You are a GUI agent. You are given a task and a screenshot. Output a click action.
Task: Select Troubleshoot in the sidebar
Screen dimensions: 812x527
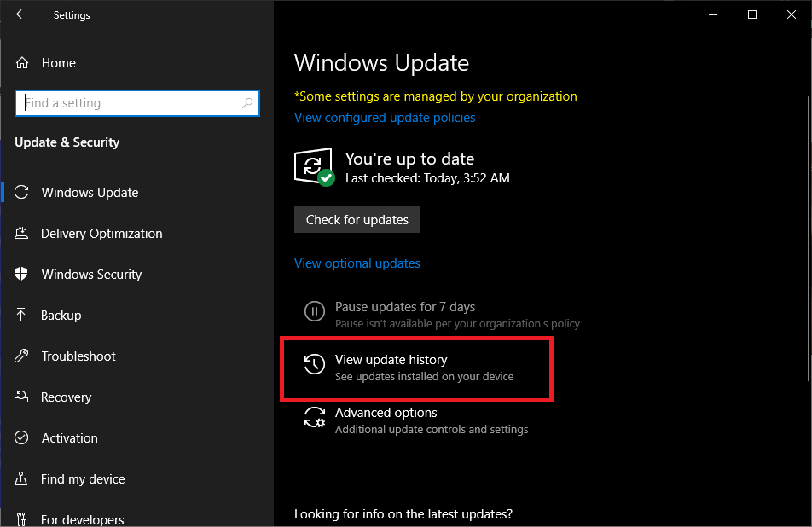click(x=78, y=356)
